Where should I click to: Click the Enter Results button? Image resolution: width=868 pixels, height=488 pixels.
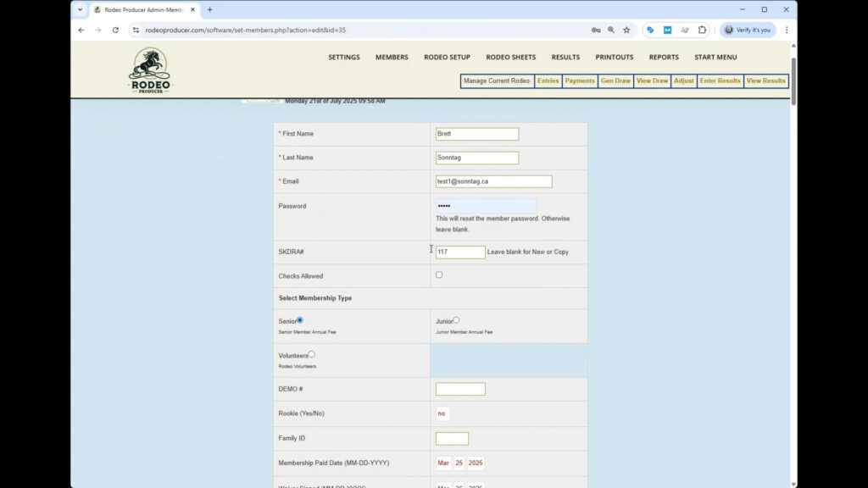[720, 81]
